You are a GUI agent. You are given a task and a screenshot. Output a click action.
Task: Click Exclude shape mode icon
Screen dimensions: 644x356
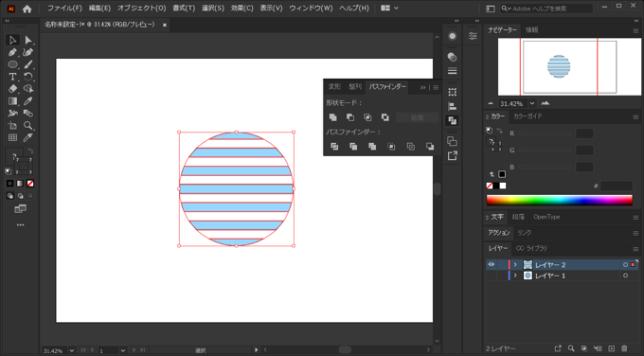click(x=385, y=117)
